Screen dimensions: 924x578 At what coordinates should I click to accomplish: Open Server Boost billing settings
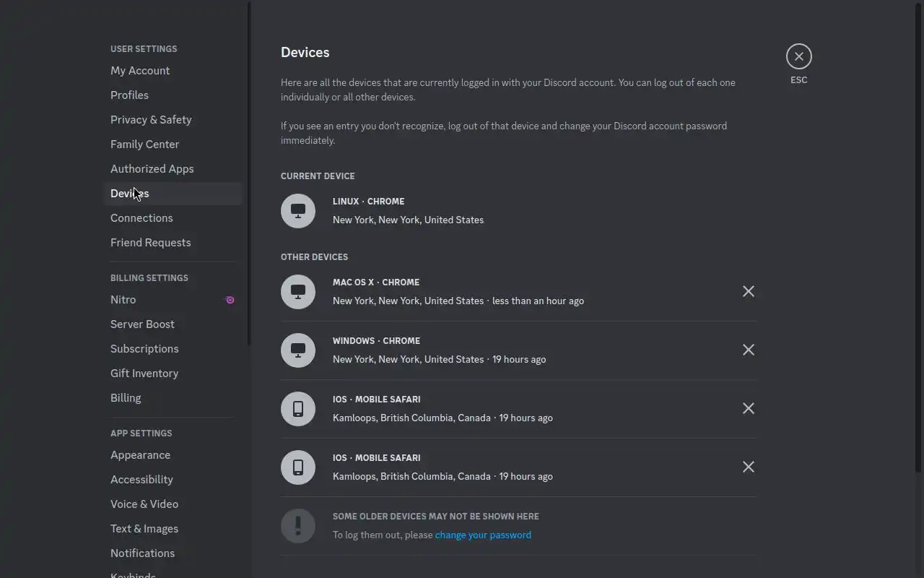[142, 324]
